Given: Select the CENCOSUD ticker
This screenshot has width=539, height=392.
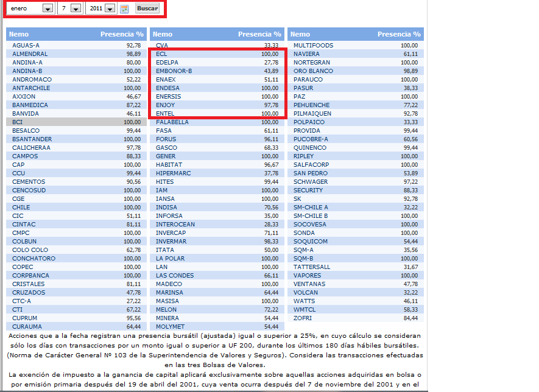Looking at the screenshot, I should pyautogui.click(x=29, y=191).
